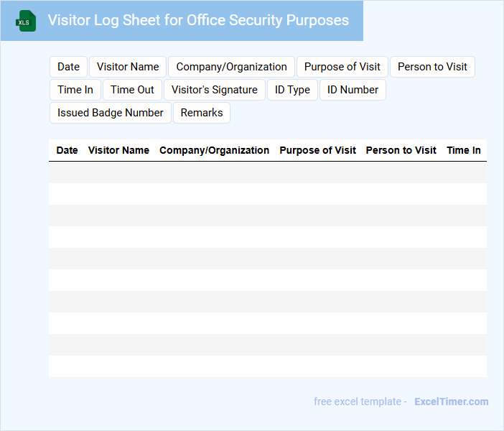
Task: Click the Person to Visit tag
Action: click(x=432, y=67)
